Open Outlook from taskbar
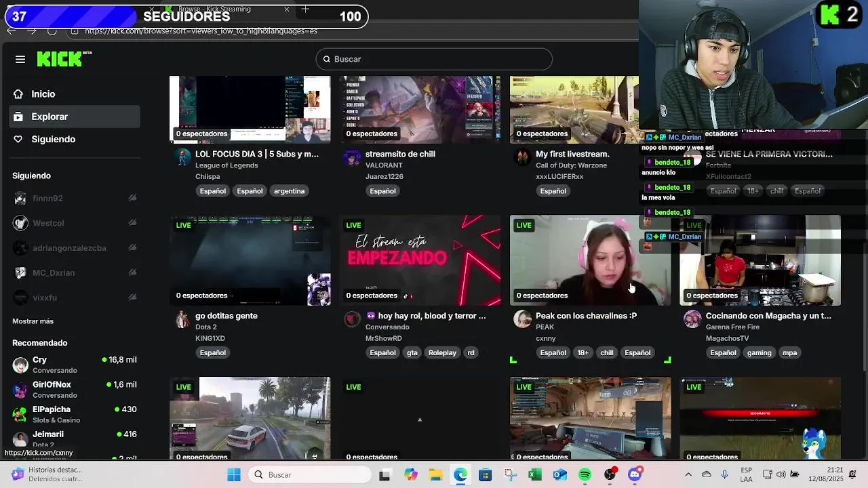 coord(560,475)
